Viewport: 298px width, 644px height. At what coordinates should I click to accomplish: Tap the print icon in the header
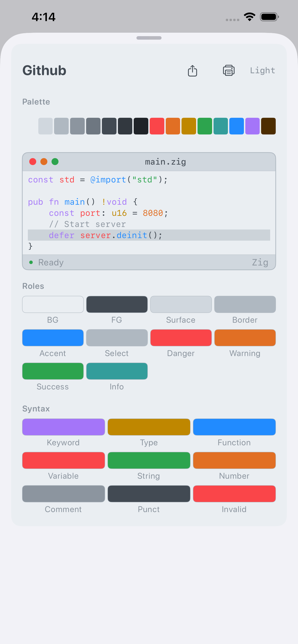click(229, 70)
